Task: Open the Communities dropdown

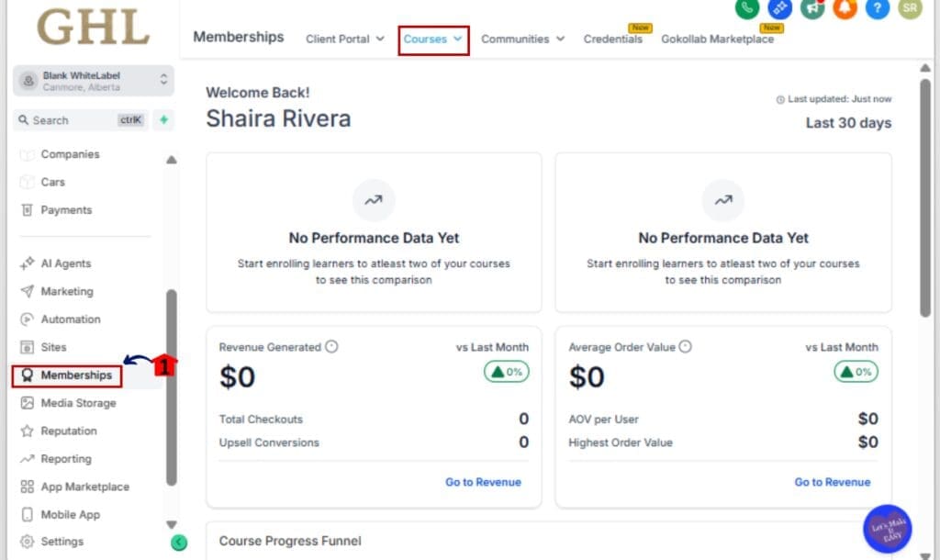Action: 522,39
